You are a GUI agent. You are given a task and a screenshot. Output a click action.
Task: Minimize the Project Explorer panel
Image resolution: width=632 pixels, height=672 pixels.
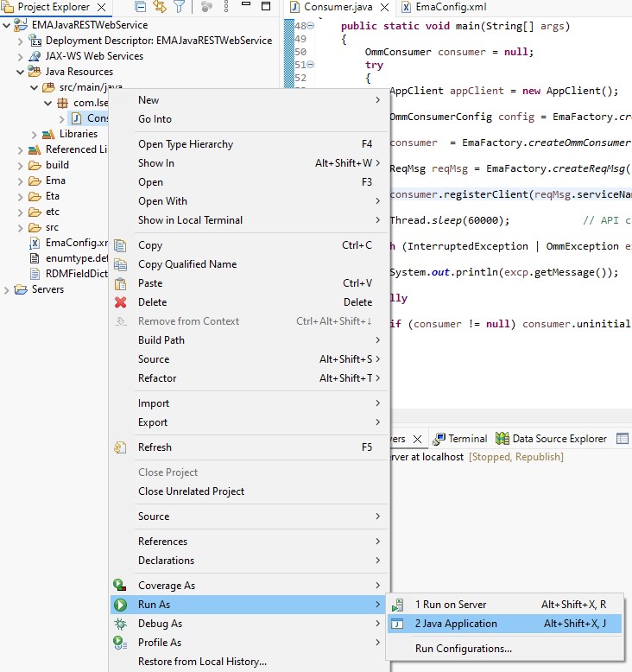click(246, 4)
